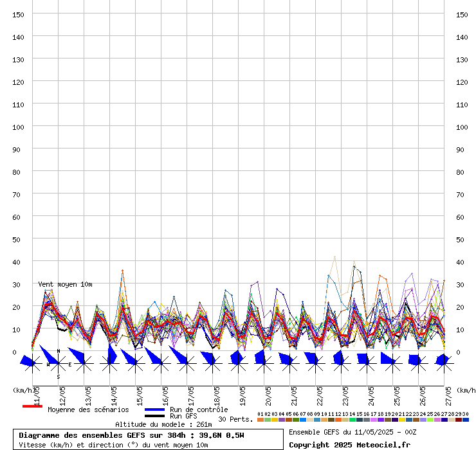Click the right axis value 120
The width and height of the screenshot is (476, 450).
point(462,82)
